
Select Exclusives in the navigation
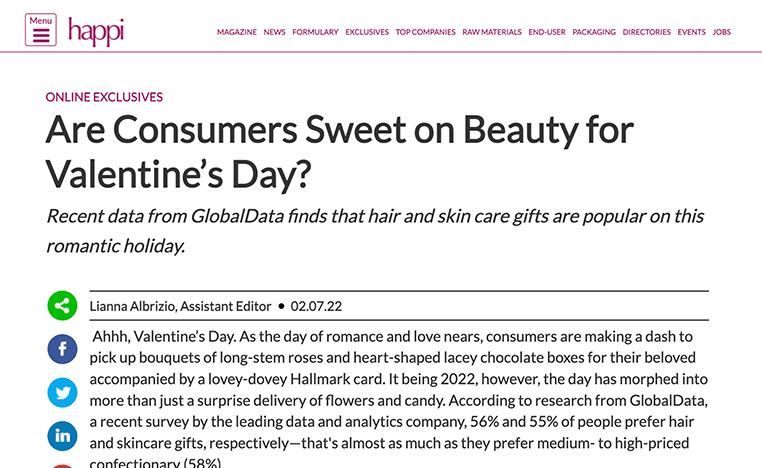tap(367, 32)
